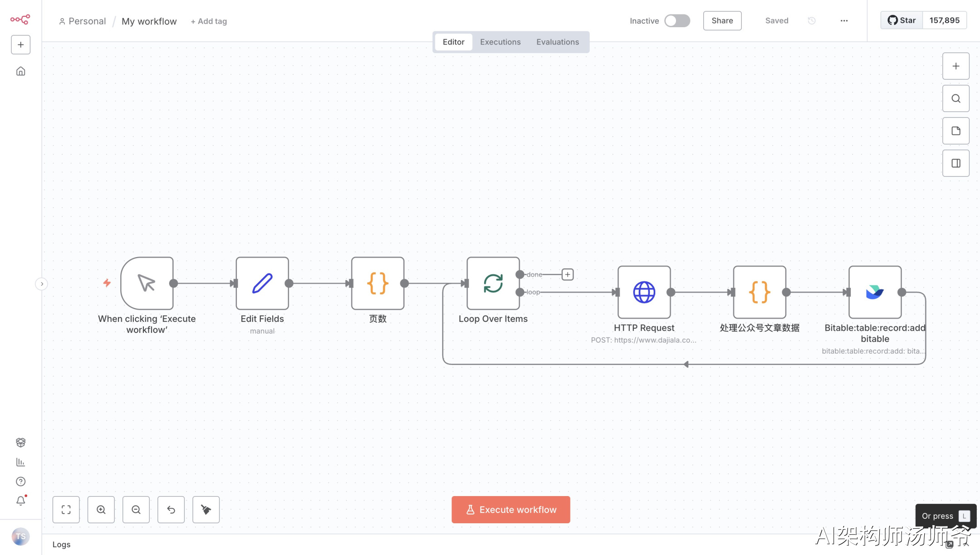Screen dimensions: 980x555
Task: Switch to the Evaluations tab
Action: point(558,42)
